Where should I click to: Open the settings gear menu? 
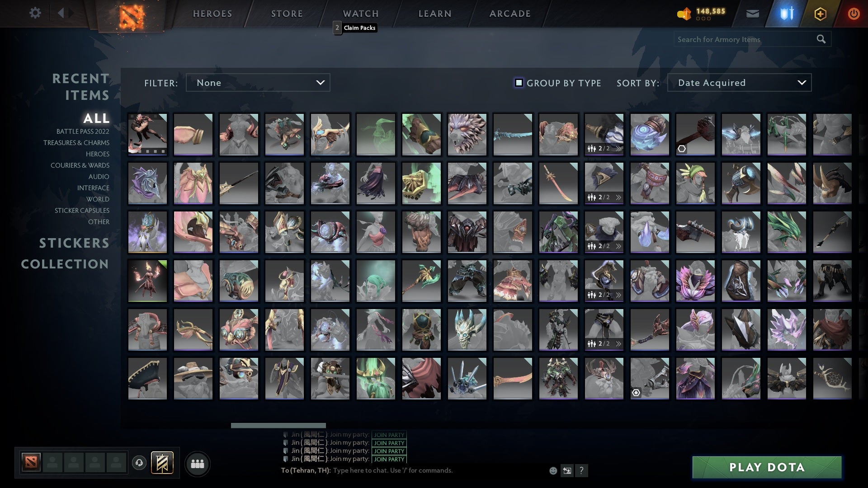pyautogui.click(x=35, y=13)
